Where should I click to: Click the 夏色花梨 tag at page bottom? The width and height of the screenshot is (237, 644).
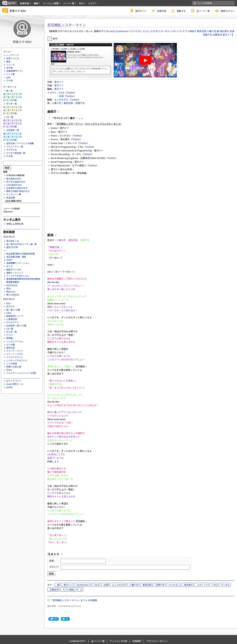coord(146,585)
